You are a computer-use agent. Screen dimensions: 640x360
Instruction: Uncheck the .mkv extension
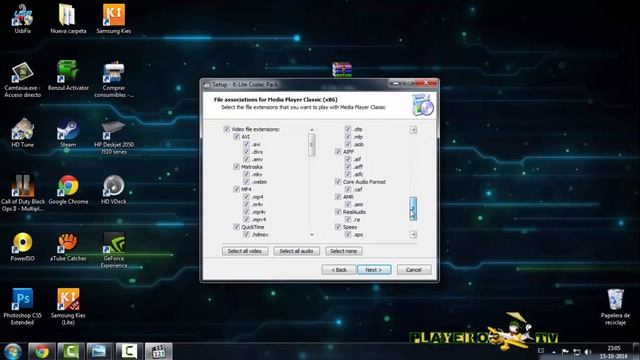pos(246,174)
